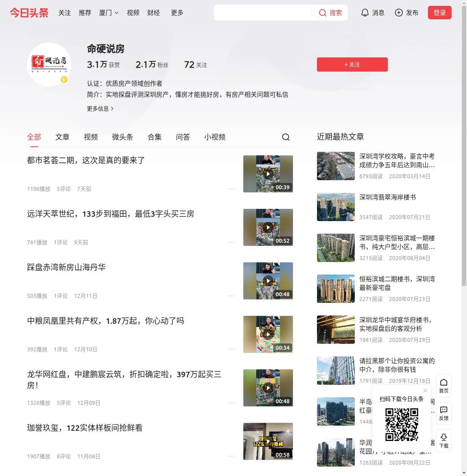Open post 远洋天萃世纪，133步到福田
The width and height of the screenshot is (467, 476).
111,214
